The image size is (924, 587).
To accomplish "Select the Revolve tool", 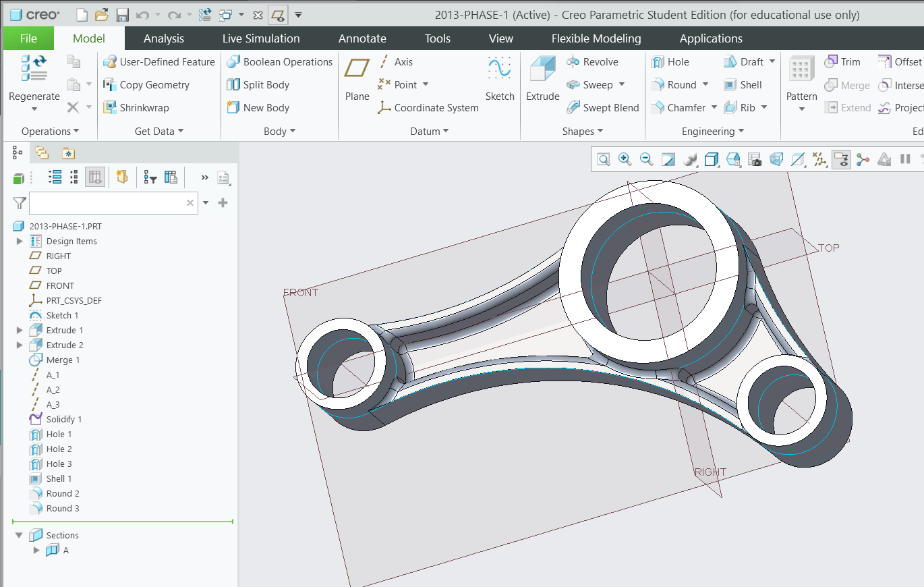I will tap(595, 61).
